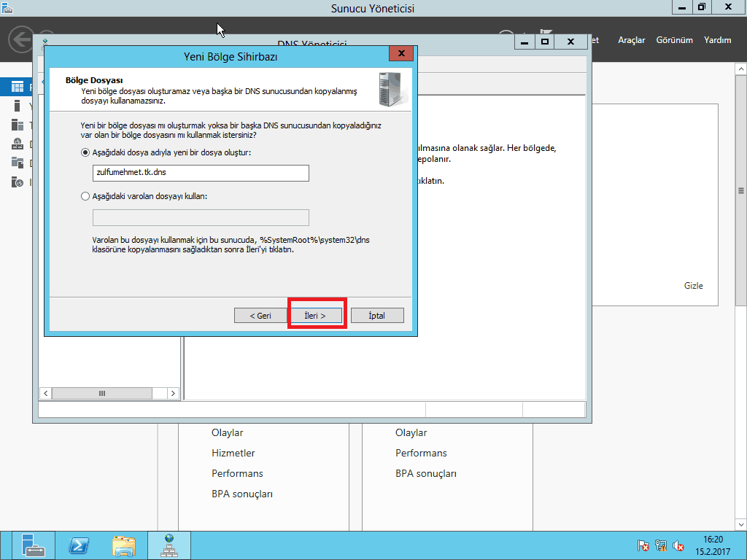
Task: Click the Server Manager back arrow
Action: [x=20, y=40]
